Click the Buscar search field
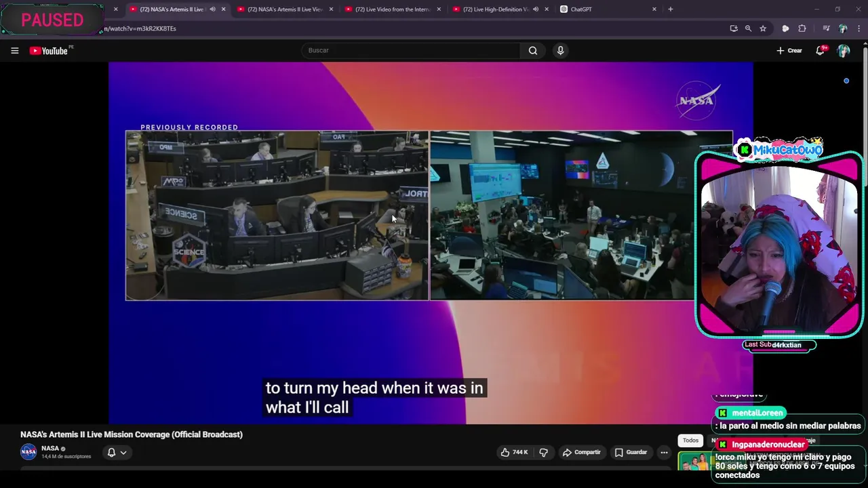This screenshot has height=488, width=868. (x=411, y=51)
